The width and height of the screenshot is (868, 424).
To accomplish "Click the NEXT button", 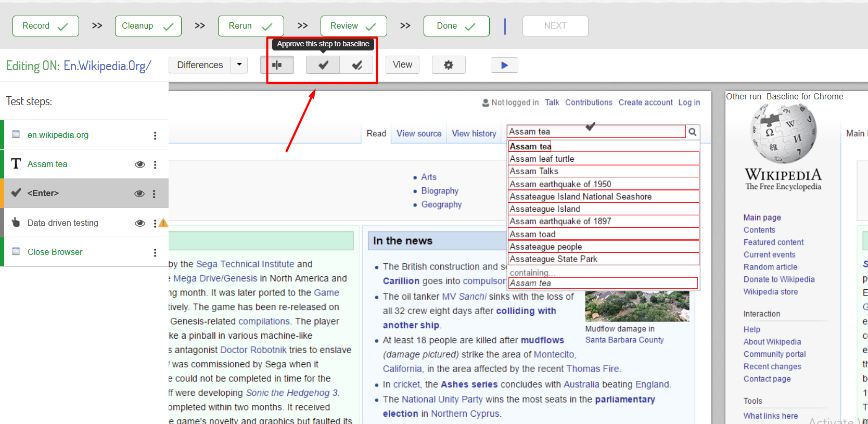I will 555,26.
